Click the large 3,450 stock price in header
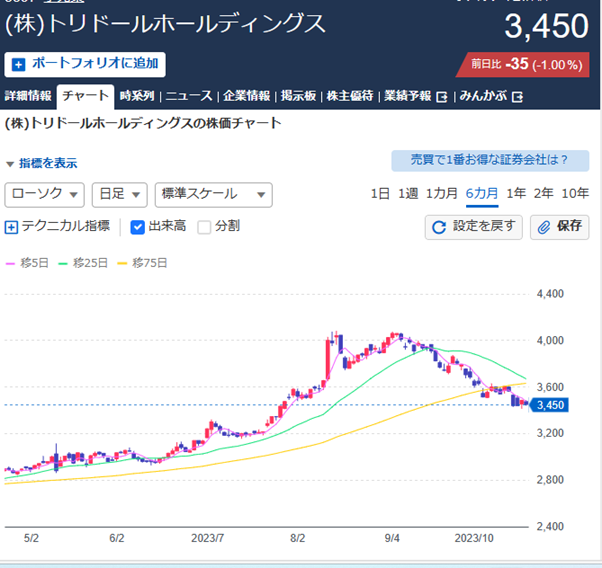 (x=546, y=26)
